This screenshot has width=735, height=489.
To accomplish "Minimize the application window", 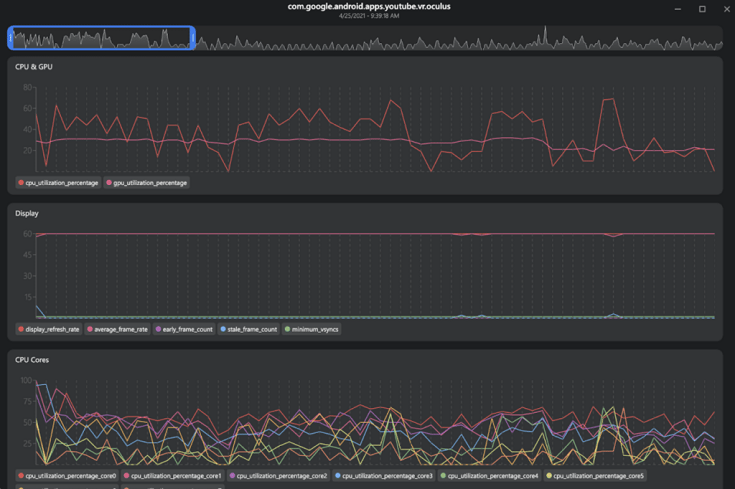I will click(x=678, y=9).
